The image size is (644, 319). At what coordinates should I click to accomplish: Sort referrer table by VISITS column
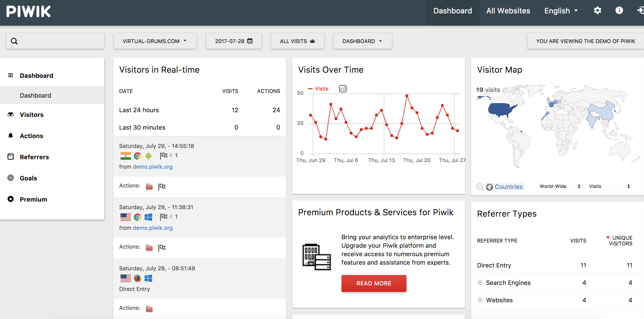[x=578, y=241]
